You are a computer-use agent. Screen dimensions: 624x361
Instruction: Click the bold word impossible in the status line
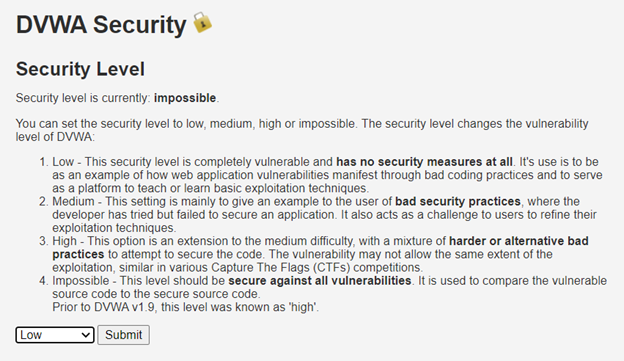(185, 98)
